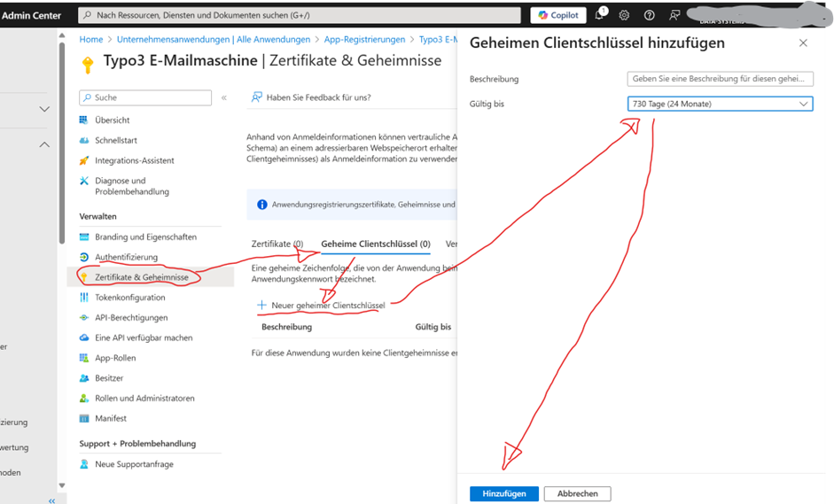Open Besitzer in the side menu

(x=109, y=378)
